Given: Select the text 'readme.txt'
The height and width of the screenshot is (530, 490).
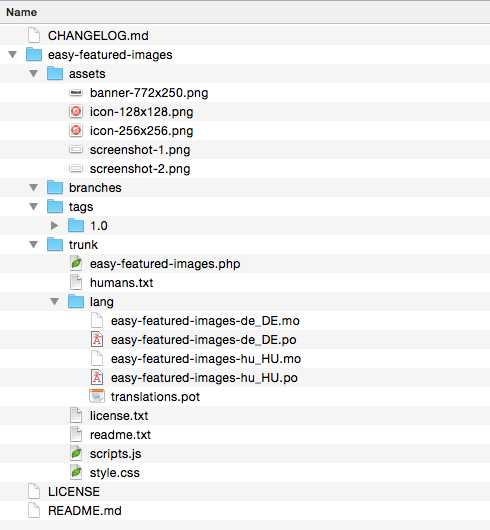Looking at the screenshot, I should (121, 435).
